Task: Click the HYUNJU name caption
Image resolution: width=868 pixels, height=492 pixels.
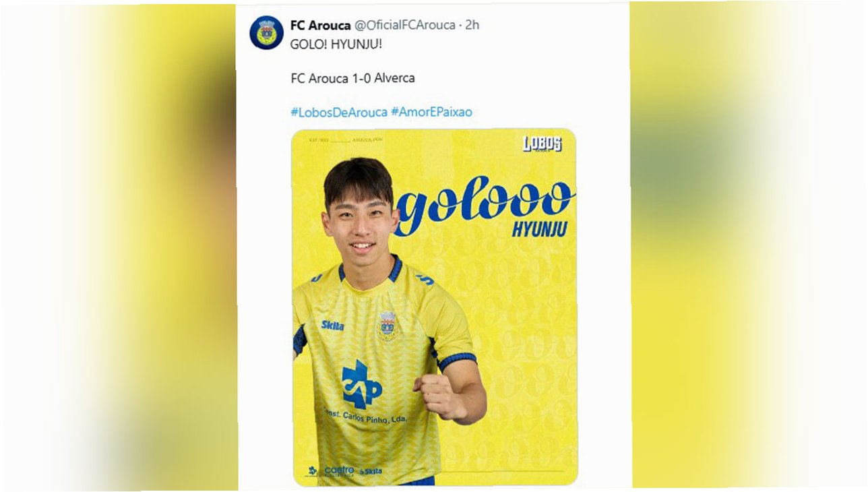Action: point(539,229)
